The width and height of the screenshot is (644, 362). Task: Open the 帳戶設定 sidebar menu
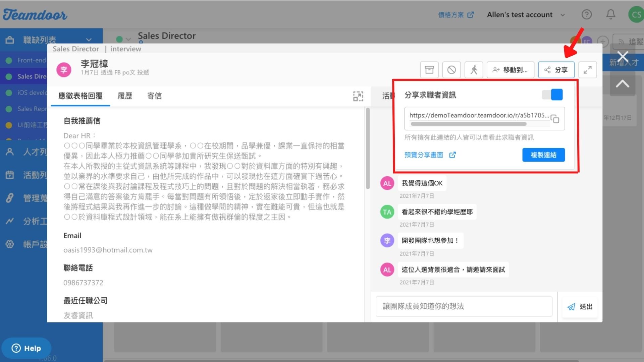click(24, 244)
